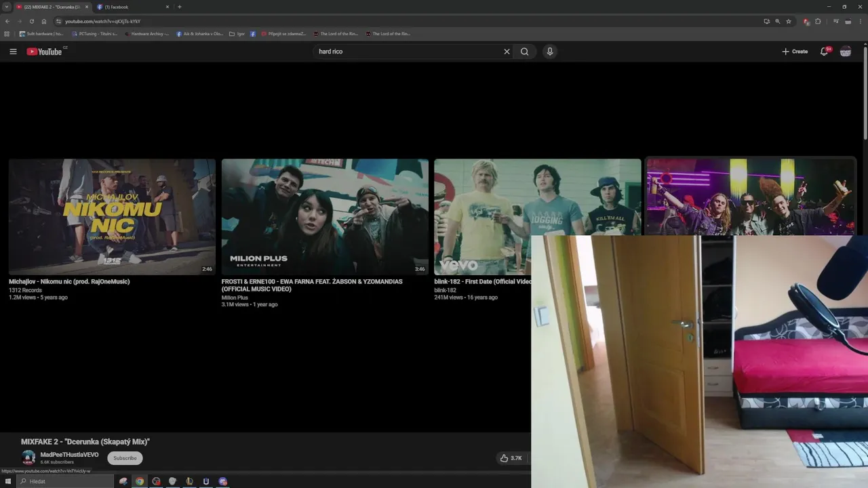Screen dimensions: 868x488
Task: Open the first Lord of the Rings bookmark
Action: click(x=335, y=34)
